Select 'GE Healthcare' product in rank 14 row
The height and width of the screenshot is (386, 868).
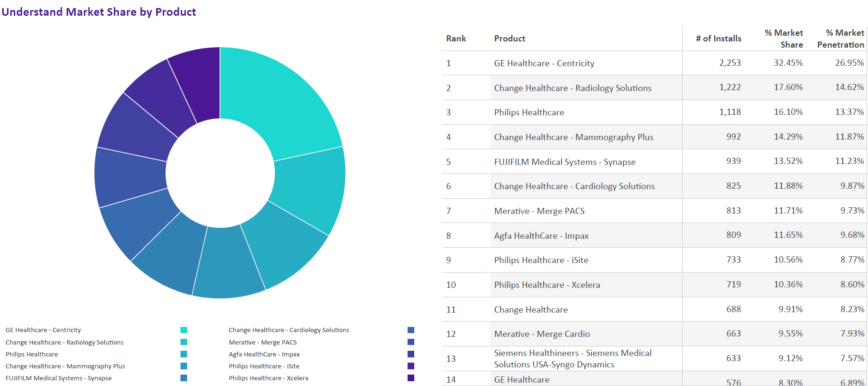click(522, 380)
